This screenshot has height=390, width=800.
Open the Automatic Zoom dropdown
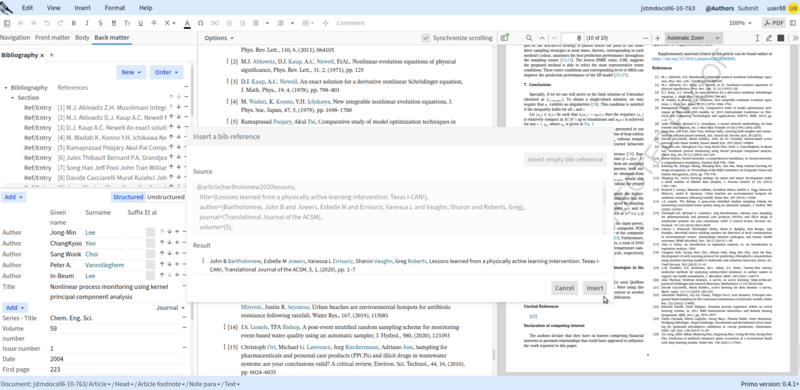pyautogui.click(x=693, y=38)
